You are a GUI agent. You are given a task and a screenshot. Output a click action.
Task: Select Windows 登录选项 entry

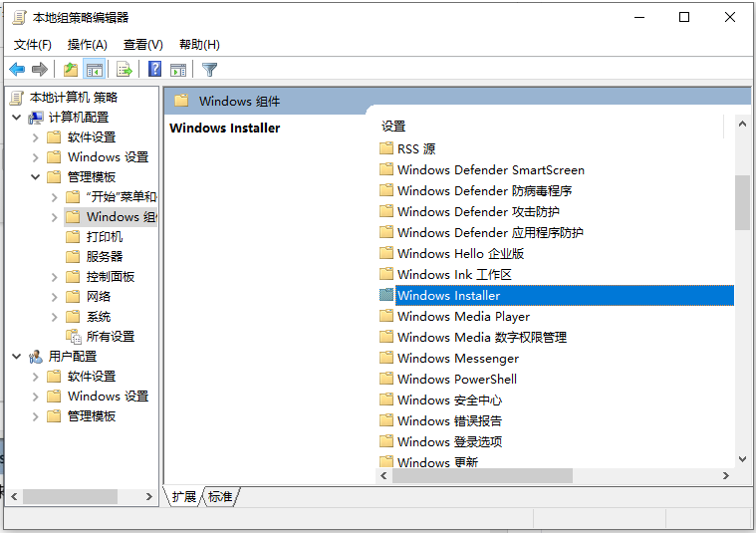[449, 441]
